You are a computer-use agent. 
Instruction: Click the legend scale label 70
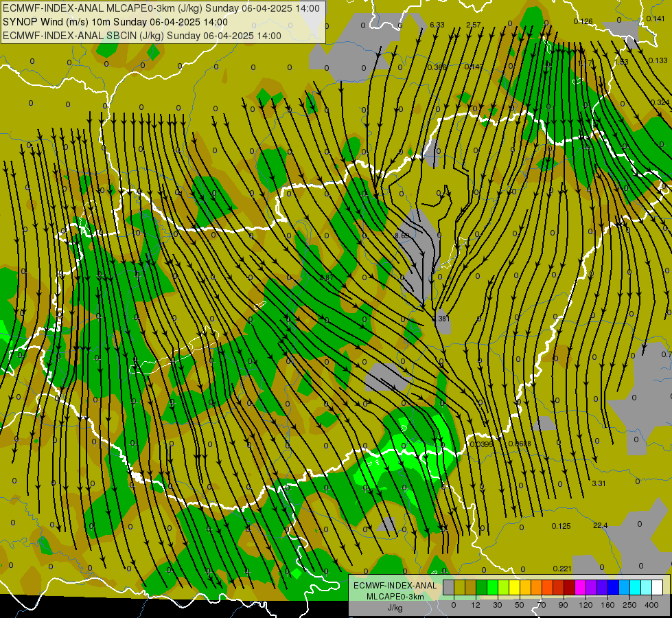click(x=542, y=605)
